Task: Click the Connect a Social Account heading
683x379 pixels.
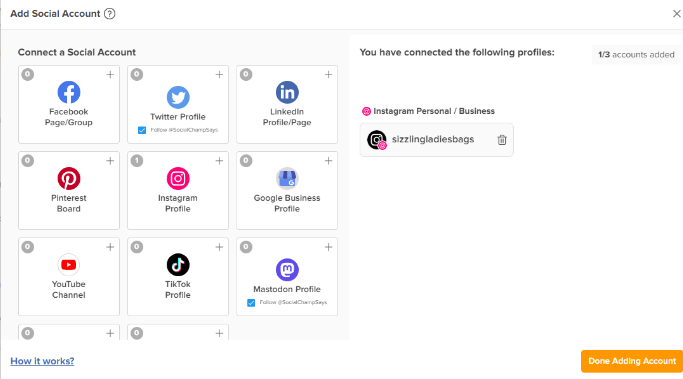Action: coord(77,52)
